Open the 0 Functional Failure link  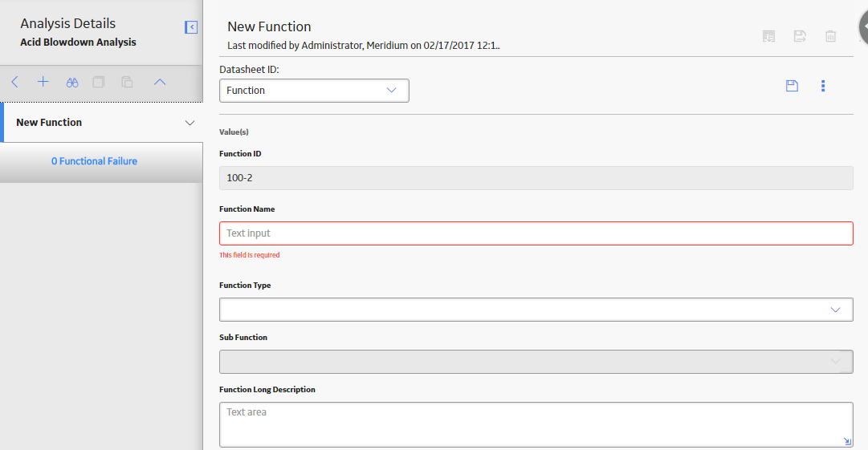[94, 161]
